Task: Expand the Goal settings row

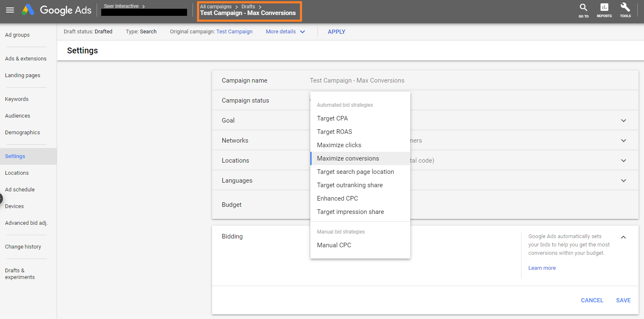Action: tap(623, 121)
